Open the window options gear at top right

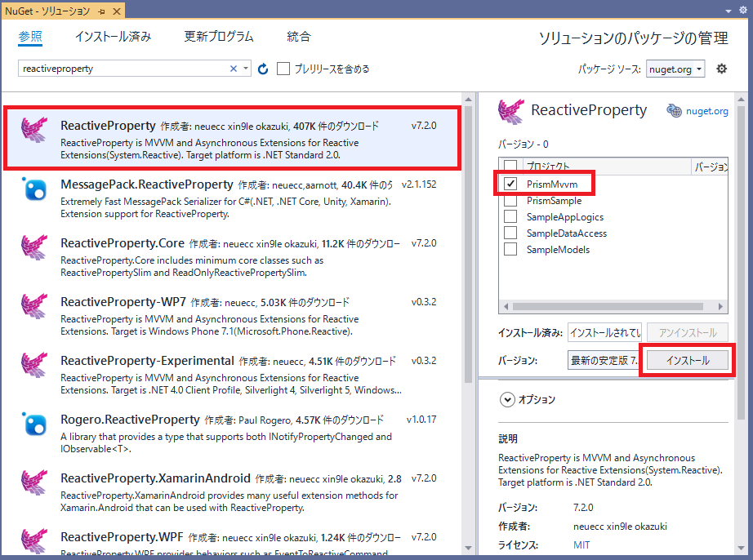coord(743,10)
